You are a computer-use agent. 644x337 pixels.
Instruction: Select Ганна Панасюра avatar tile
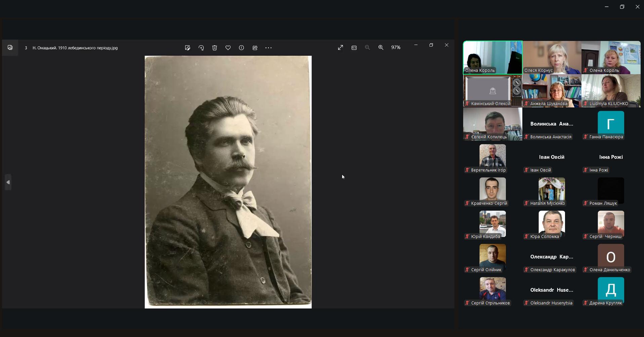(611, 123)
